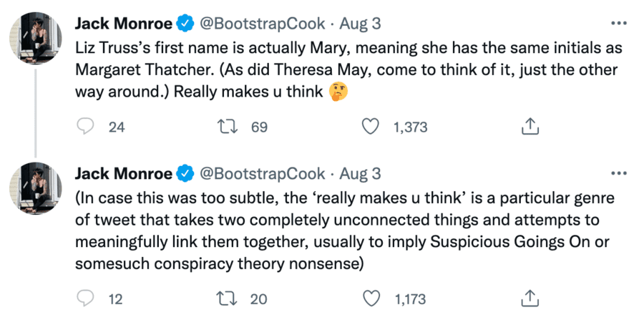Reply to the Liz Truss initials tweet
The height and width of the screenshot is (320, 644).
click(x=86, y=127)
